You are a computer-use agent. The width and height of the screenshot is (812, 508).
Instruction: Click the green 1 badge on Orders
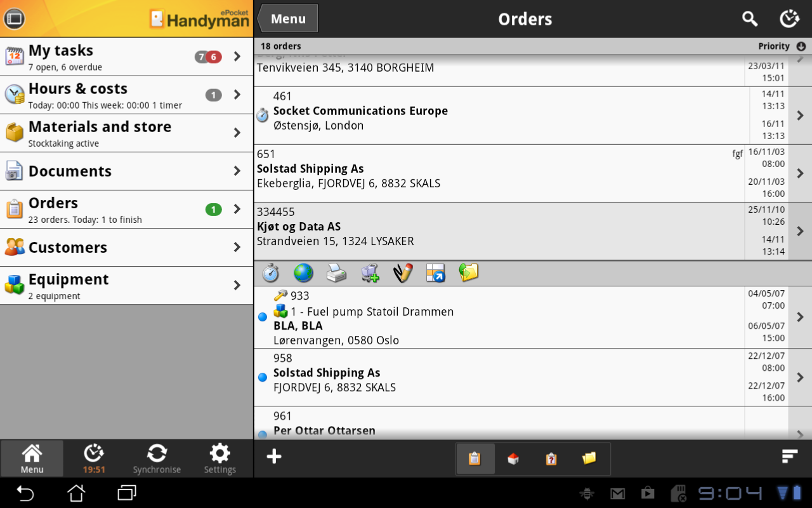pyautogui.click(x=214, y=210)
